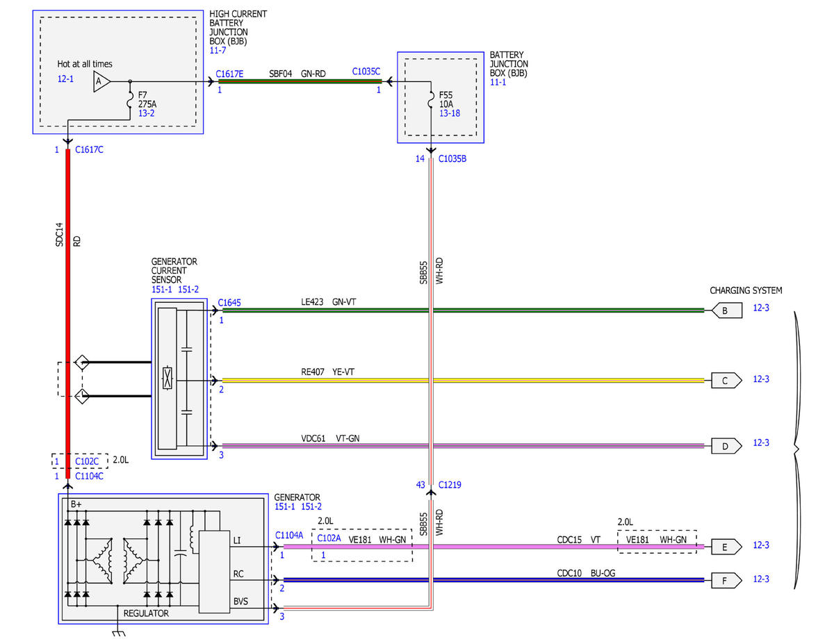Follow the 13-2 link under fuse F7

pos(146,112)
